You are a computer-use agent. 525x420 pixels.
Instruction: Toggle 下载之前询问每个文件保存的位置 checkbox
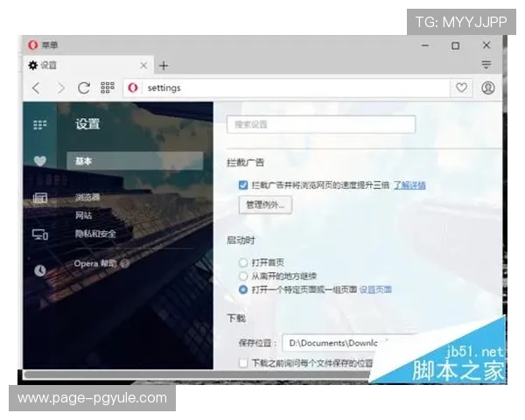(x=243, y=363)
